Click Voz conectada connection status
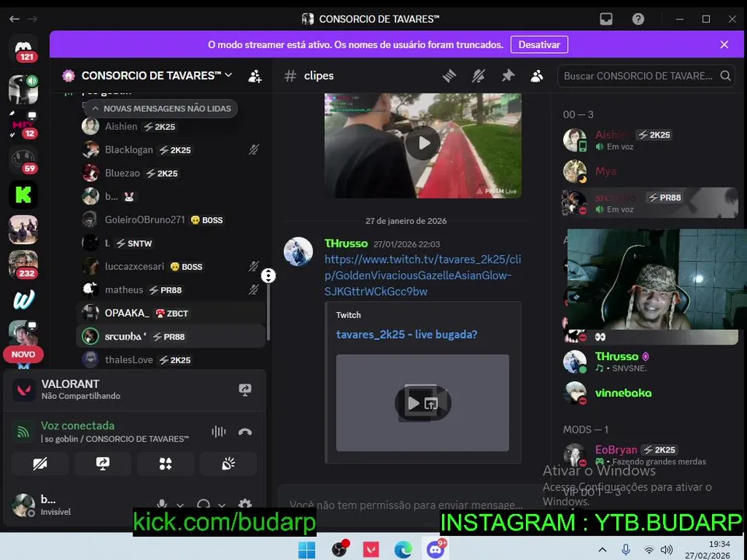This screenshot has width=747, height=560. point(78,425)
